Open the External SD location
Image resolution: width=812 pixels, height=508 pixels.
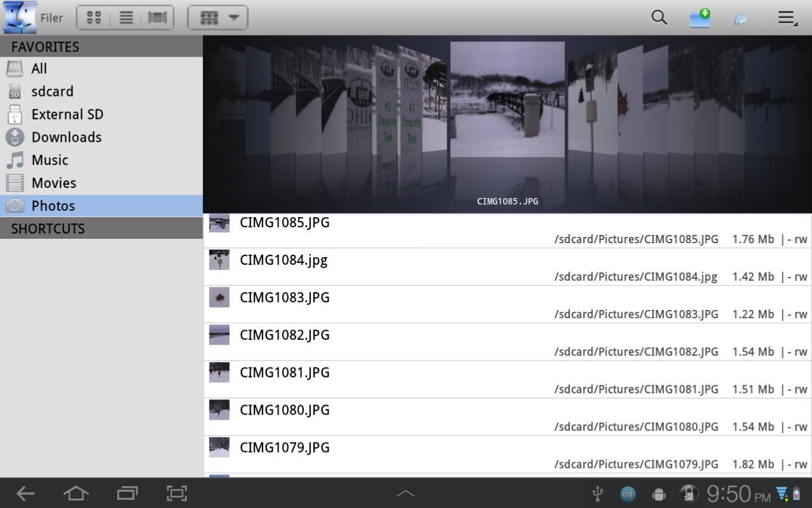(x=67, y=114)
